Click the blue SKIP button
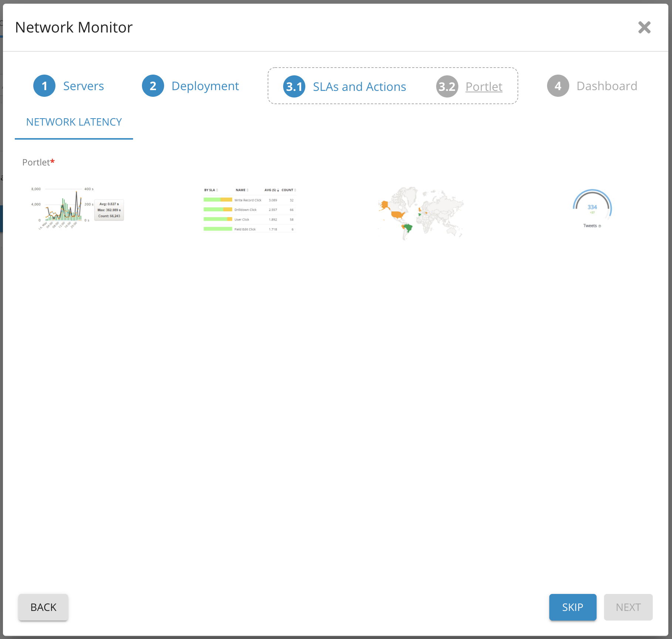 click(573, 607)
